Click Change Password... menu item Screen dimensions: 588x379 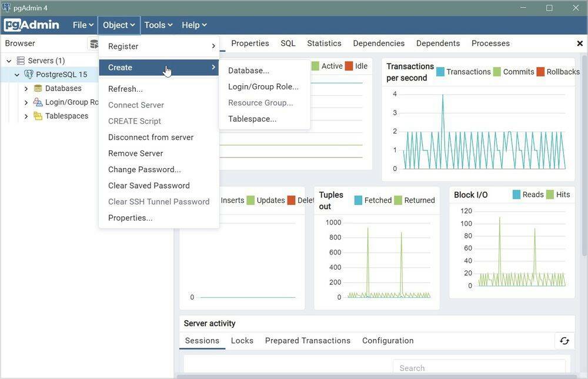coord(159,169)
